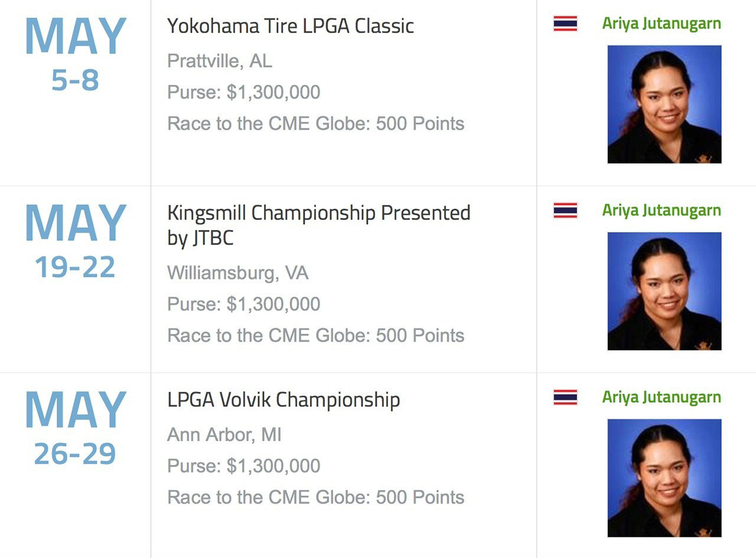Viewport: 756px width, 558px height.
Task: Click Thailand flag in LPGA Volvik row
Action: pyautogui.click(x=565, y=397)
